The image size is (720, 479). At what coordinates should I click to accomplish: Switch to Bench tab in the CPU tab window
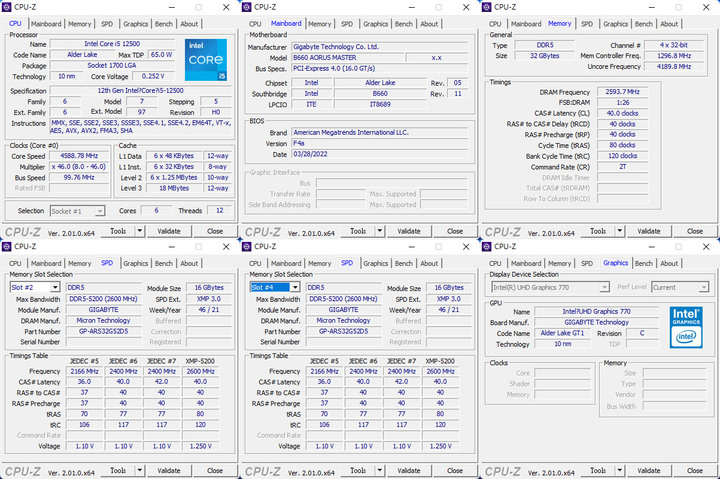pyautogui.click(x=163, y=24)
